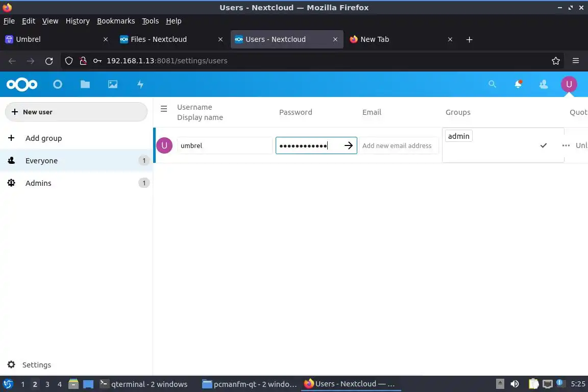Screen dimensions: 588x392
Task: Reload the page in Firefox
Action: pyautogui.click(x=49, y=61)
